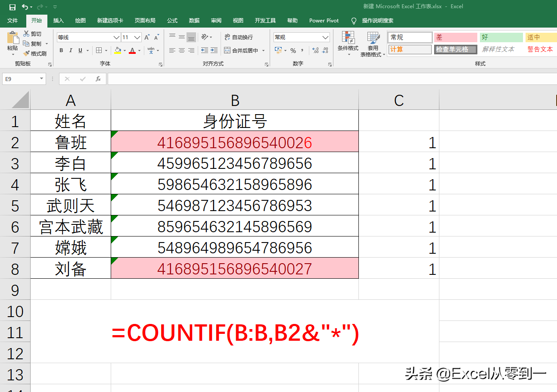Open the 文件 File tab
The image size is (557, 392).
coord(12,20)
